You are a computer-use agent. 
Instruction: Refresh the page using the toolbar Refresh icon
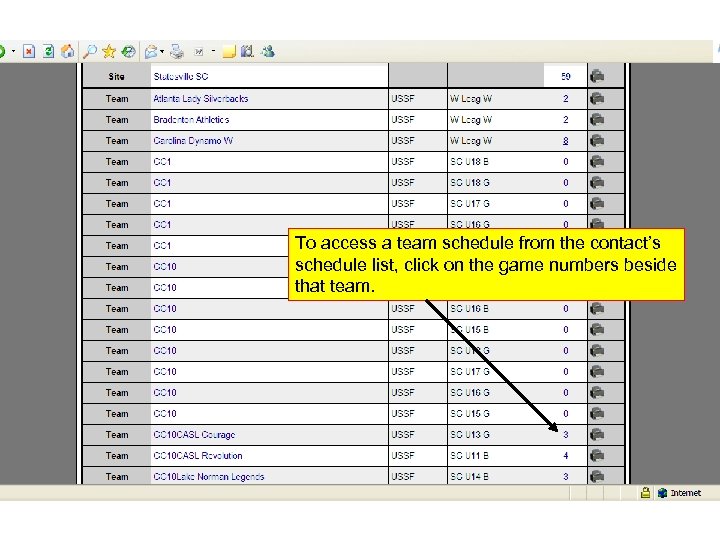click(x=48, y=51)
